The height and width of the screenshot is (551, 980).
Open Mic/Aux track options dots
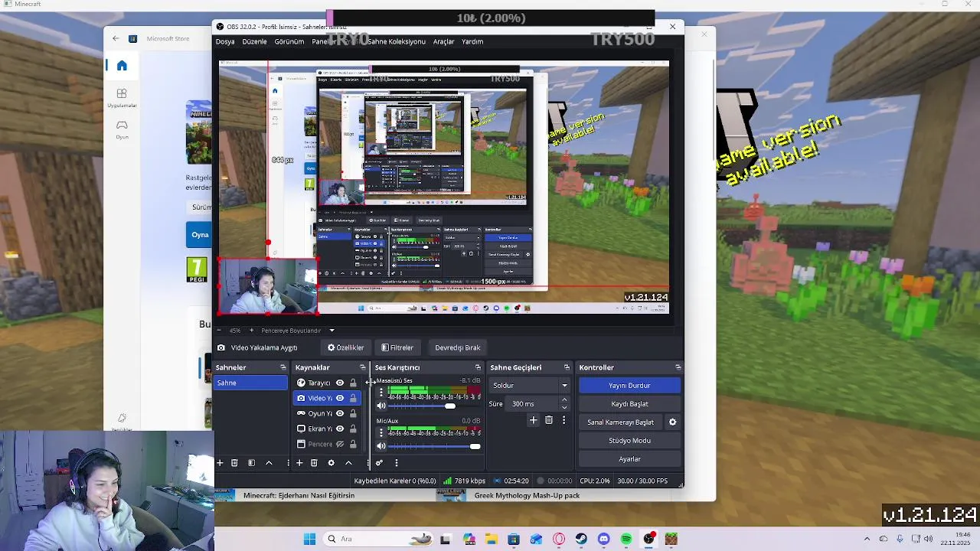pyautogui.click(x=381, y=432)
